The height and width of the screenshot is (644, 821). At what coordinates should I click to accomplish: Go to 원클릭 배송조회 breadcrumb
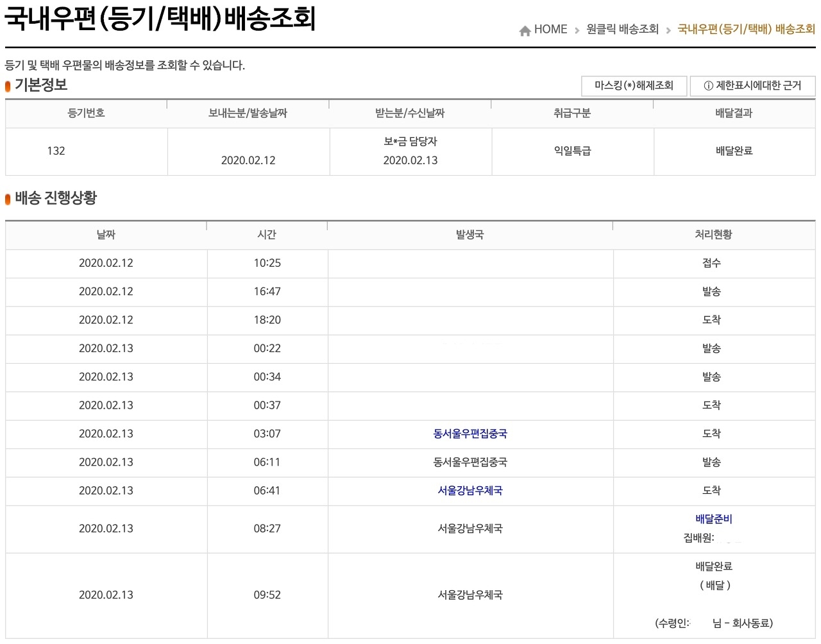622,30
